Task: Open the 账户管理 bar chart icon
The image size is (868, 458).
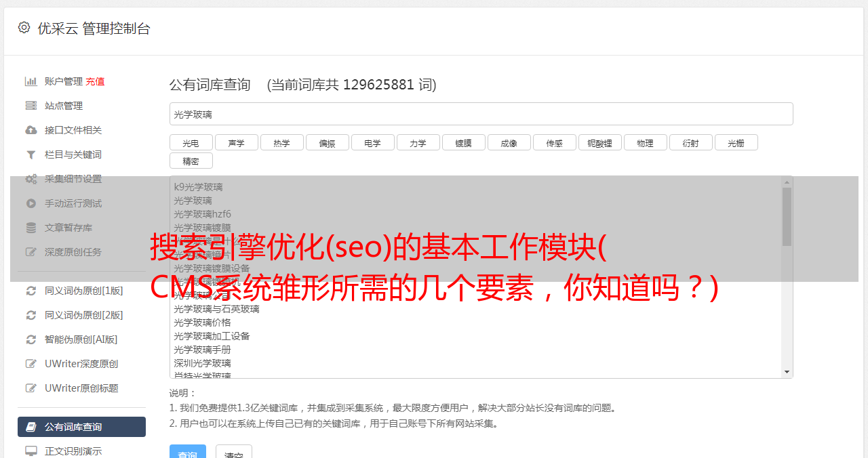Action: tap(31, 81)
